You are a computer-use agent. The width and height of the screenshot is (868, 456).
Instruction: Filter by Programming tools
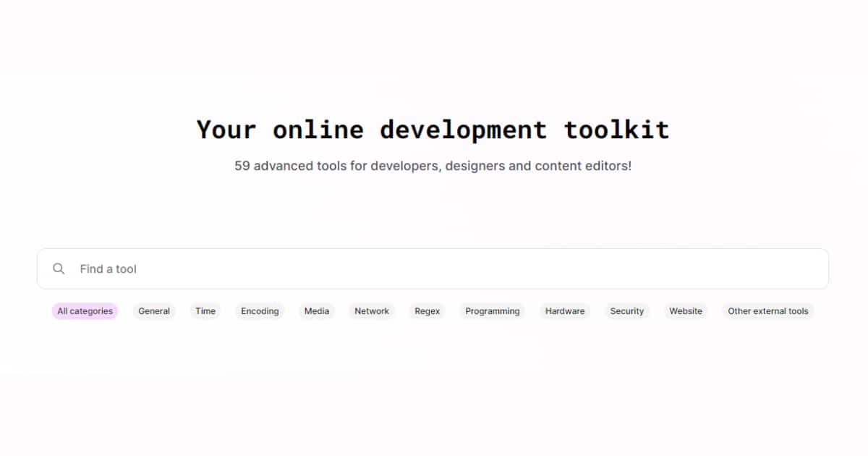pyautogui.click(x=493, y=311)
